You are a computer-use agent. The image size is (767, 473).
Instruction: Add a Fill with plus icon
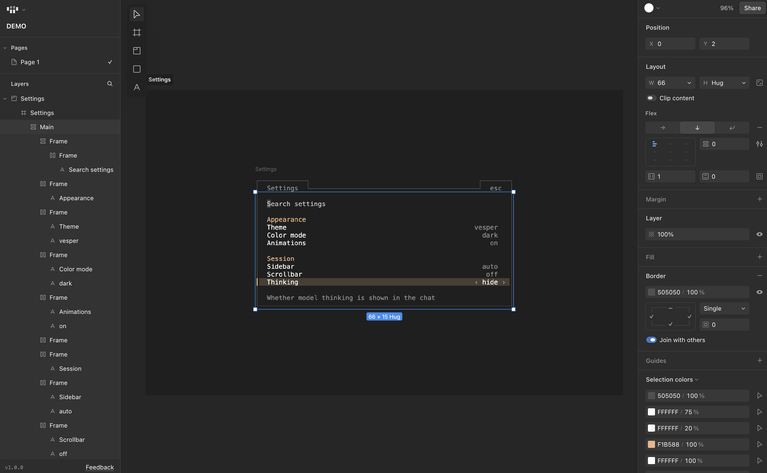759,257
